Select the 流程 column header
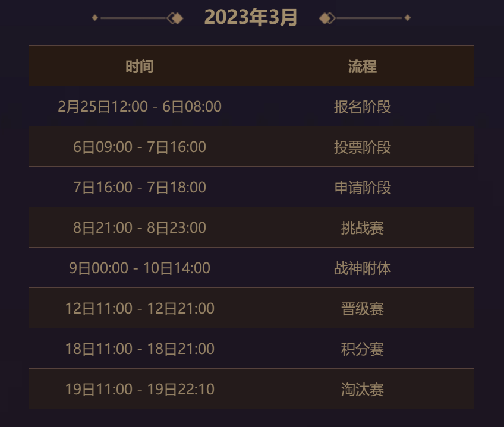The image size is (504, 427). coord(363,66)
